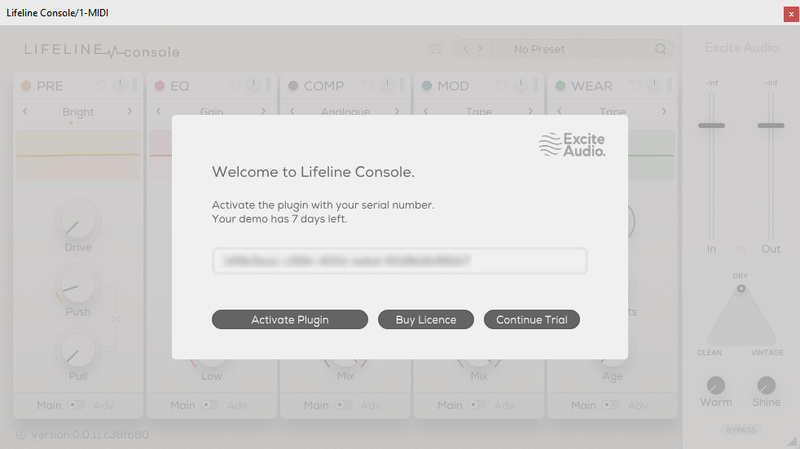The height and width of the screenshot is (449, 800).
Task: Click the Buy Licence button
Action: pyautogui.click(x=426, y=319)
